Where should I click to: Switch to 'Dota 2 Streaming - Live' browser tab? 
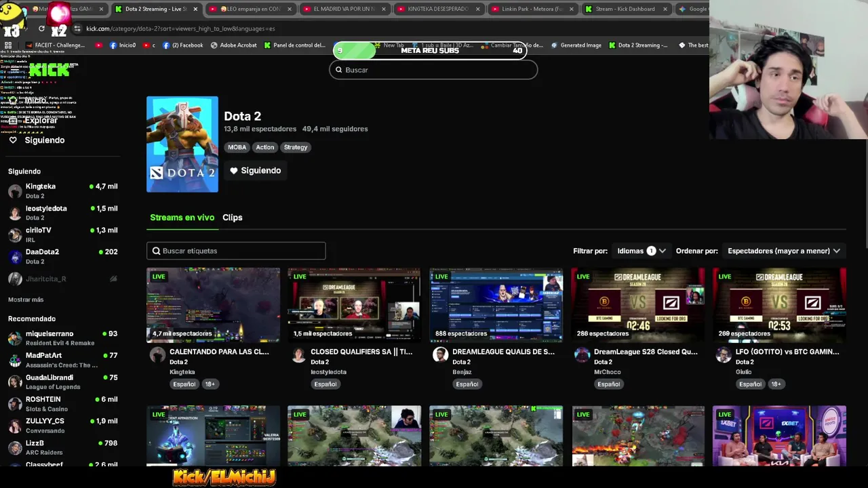[155, 9]
